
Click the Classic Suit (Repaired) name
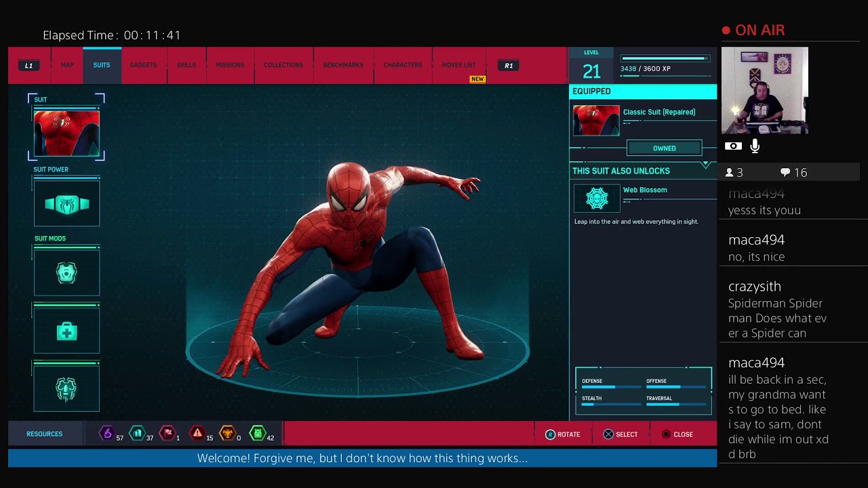[659, 113]
